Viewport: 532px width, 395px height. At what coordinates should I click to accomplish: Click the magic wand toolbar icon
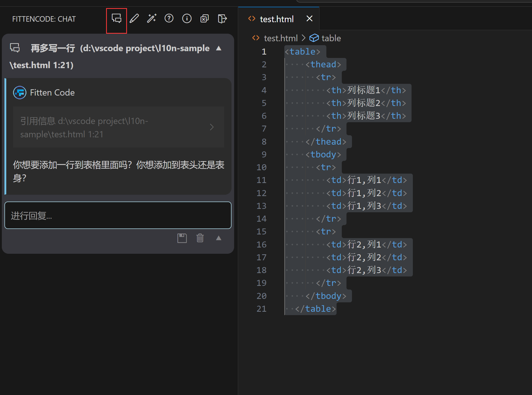[x=152, y=18]
